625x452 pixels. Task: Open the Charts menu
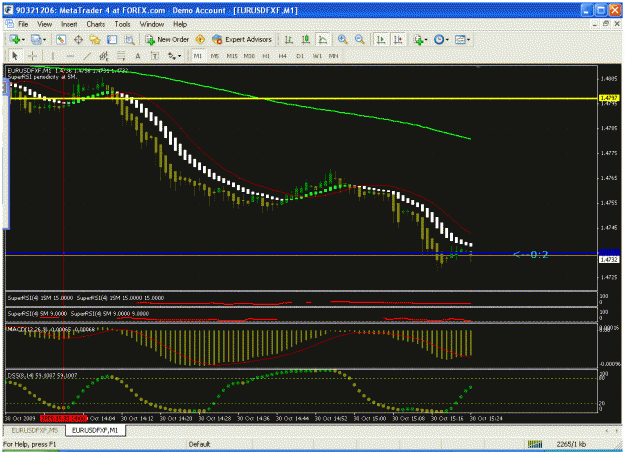pyautogui.click(x=96, y=24)
